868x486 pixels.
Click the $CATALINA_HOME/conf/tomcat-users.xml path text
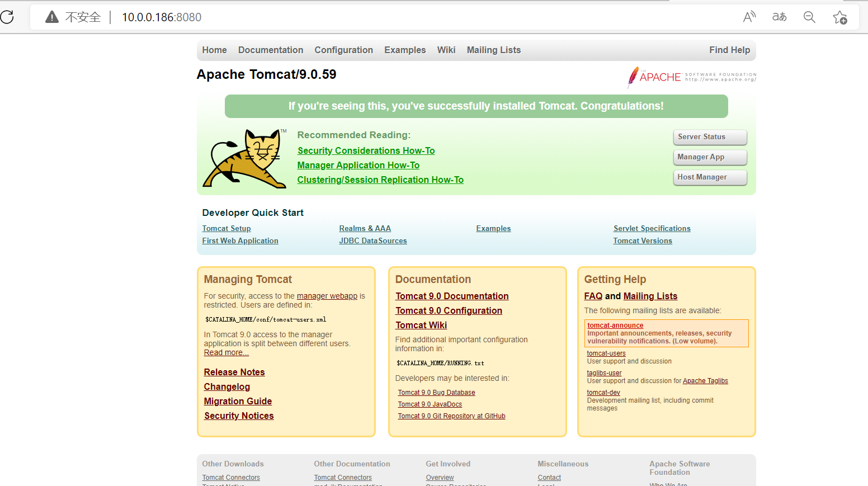[266, 320]
